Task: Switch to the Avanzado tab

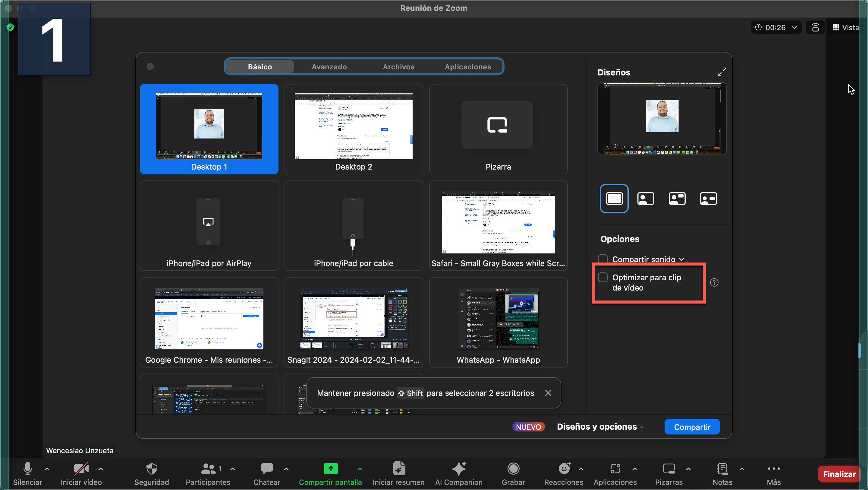Action: 329,67
